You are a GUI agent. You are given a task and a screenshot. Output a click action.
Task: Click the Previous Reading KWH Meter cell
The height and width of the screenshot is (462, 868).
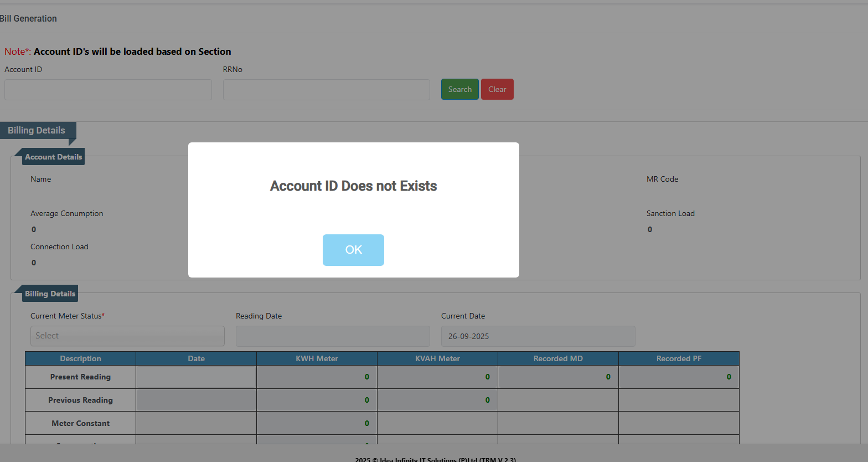click(317, 400)
